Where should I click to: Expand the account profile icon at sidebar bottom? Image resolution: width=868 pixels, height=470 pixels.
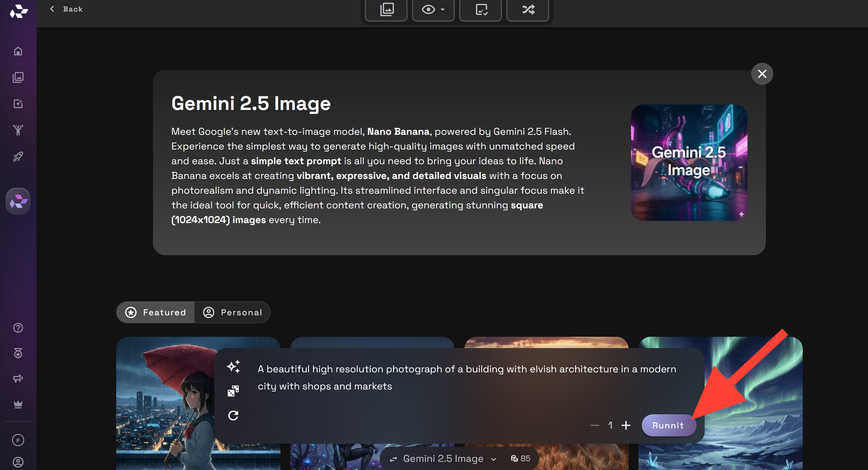tap(18, 461)
